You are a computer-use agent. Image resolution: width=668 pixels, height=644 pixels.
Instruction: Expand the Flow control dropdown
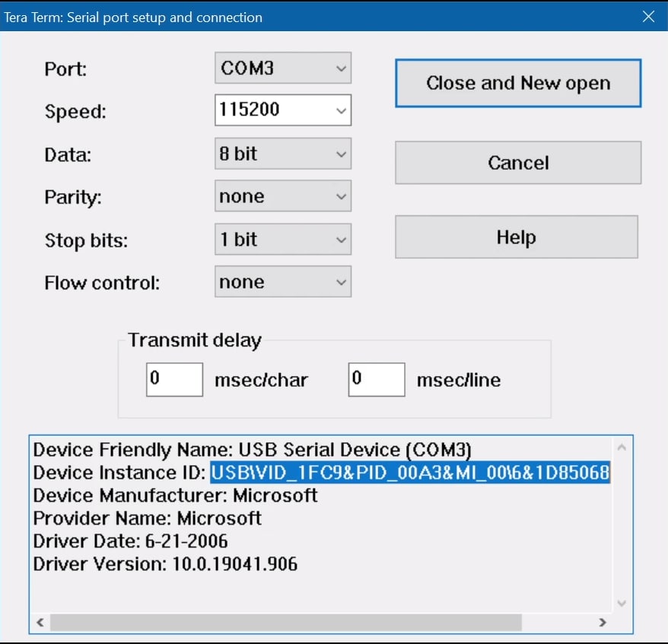tap(282, 282)
